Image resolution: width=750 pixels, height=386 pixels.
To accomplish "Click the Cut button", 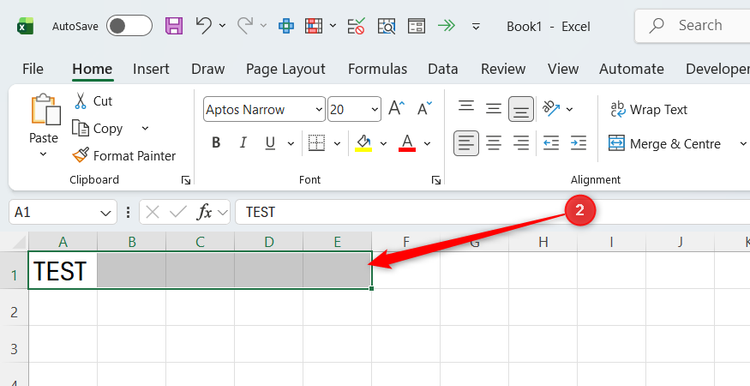I will pyautogui.click(x=93, y=101).
